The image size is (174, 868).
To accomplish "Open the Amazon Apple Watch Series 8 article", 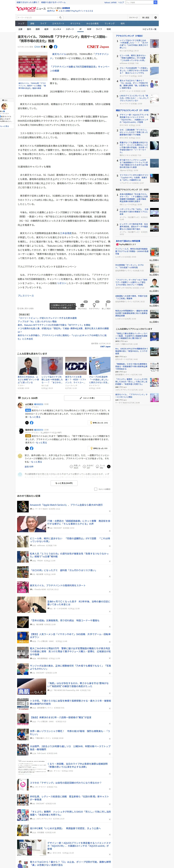I will pos(66,505).
